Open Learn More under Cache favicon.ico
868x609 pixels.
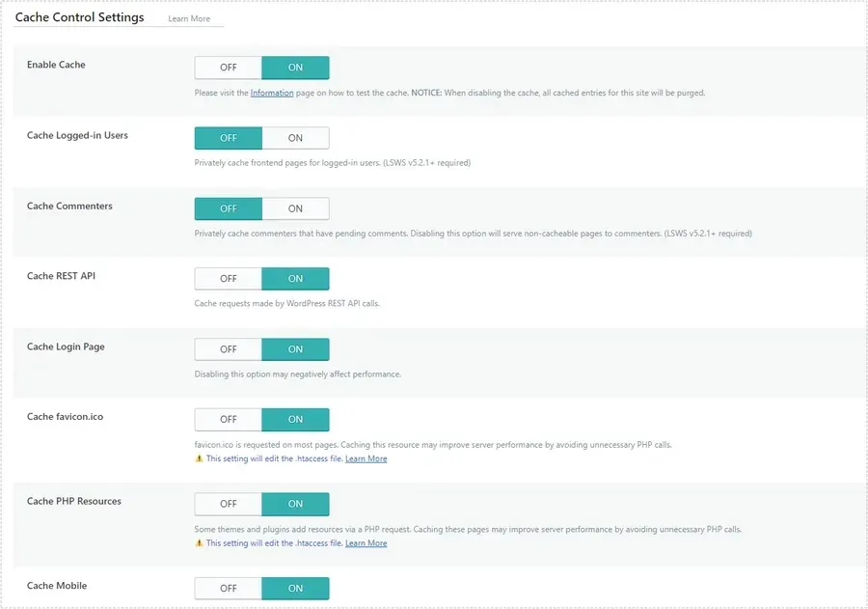[366, 458]
